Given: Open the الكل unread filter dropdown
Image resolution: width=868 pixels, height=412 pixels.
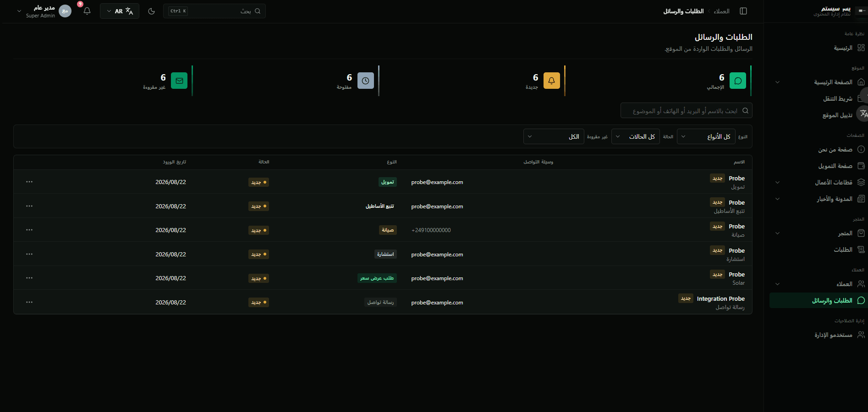Looking at the screenshot, I should (x=554, y=136).
